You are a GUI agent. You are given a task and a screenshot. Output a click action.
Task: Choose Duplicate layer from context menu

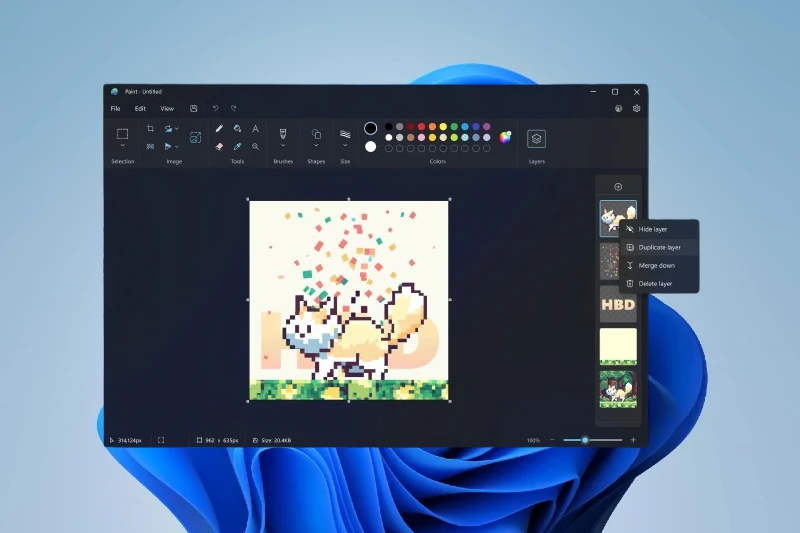point(659,247)
